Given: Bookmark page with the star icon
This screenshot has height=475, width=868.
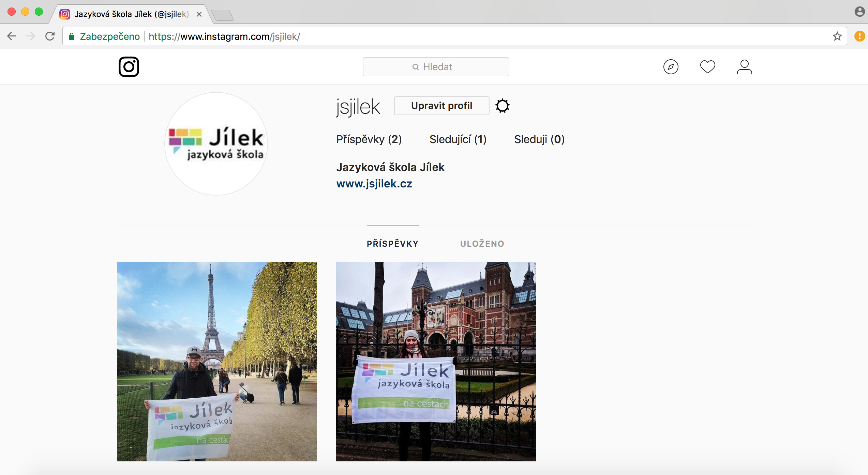Looking at the screenshot, I should click(837, 36).
